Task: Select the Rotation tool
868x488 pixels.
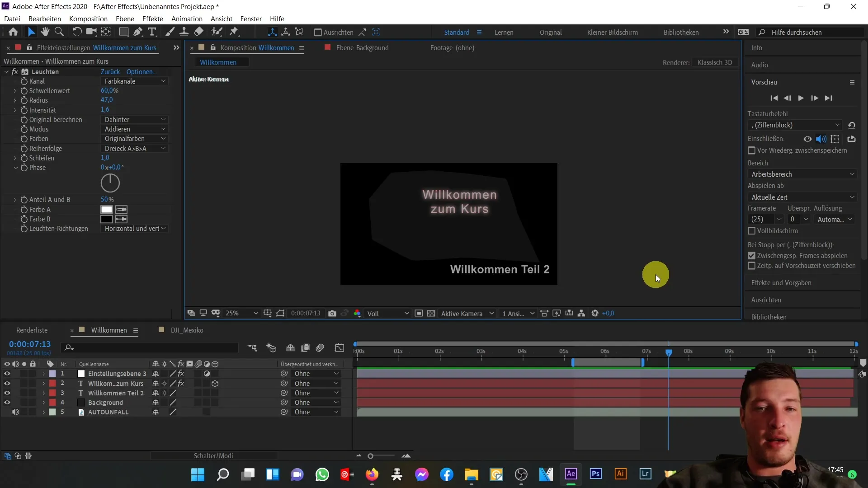Action: click(77, 32)
